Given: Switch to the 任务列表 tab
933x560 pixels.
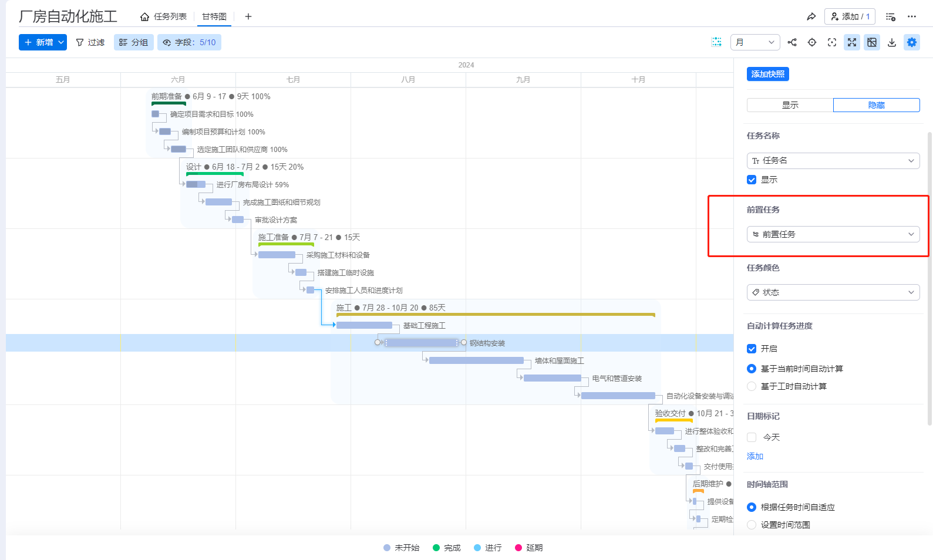Looking at the screenshot, I should (170, 16).
